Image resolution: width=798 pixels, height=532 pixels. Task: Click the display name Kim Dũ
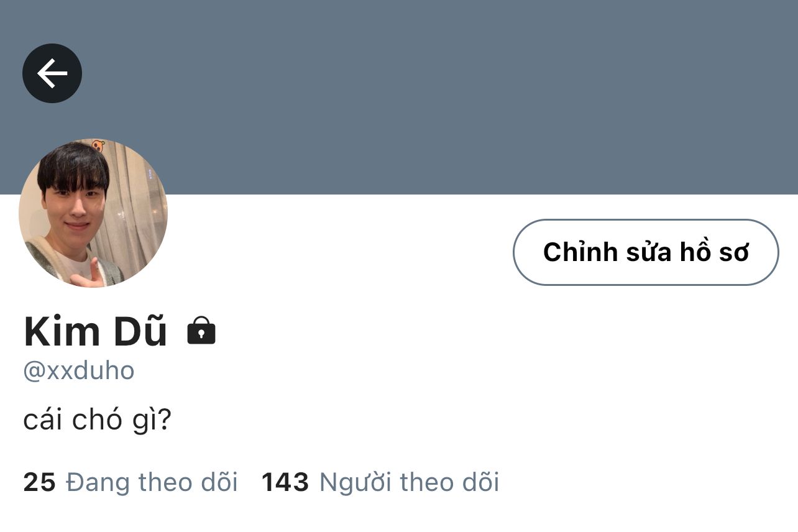(x=95, y=331)
